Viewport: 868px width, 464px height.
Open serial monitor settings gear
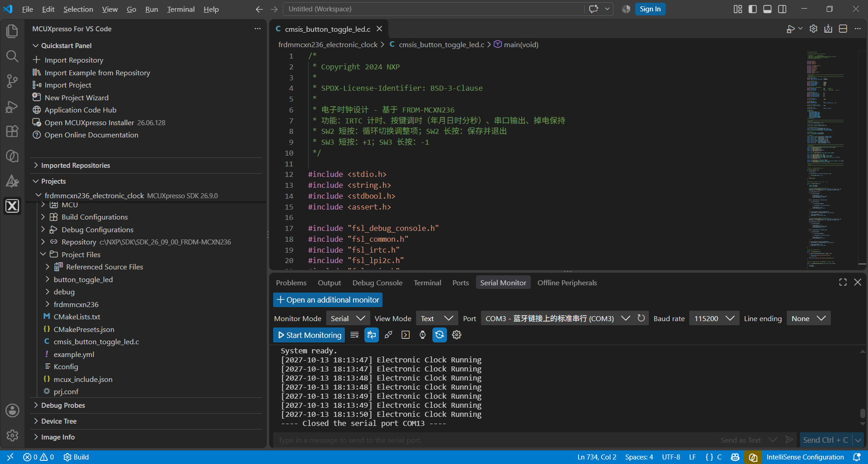pos(456,335)
